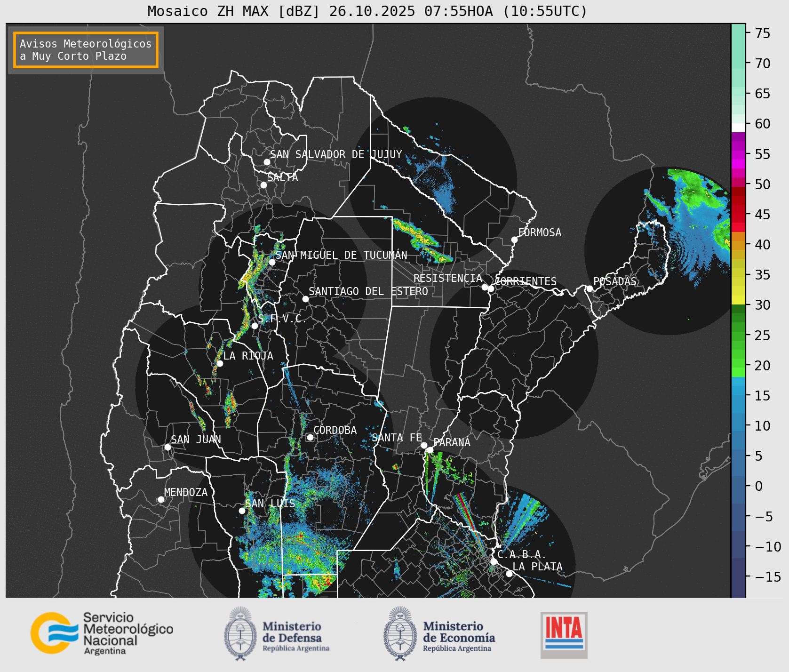789x672 pixels.
Task: Select the San Salvador de Jujuy city marker
Action: coord(267,162)
